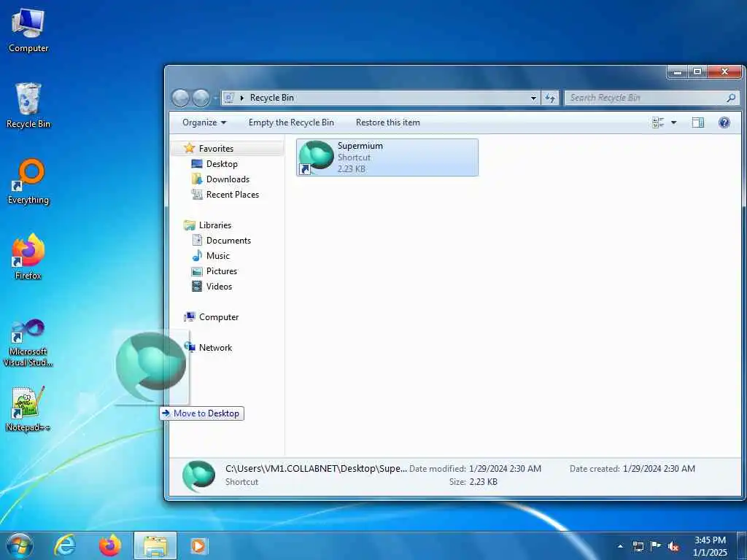Click the muted volume tray icon

click(673, 546)
